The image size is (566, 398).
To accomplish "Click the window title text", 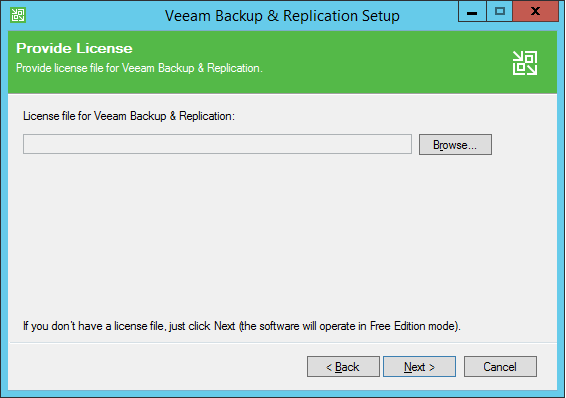I will click(x=282, y=16).
